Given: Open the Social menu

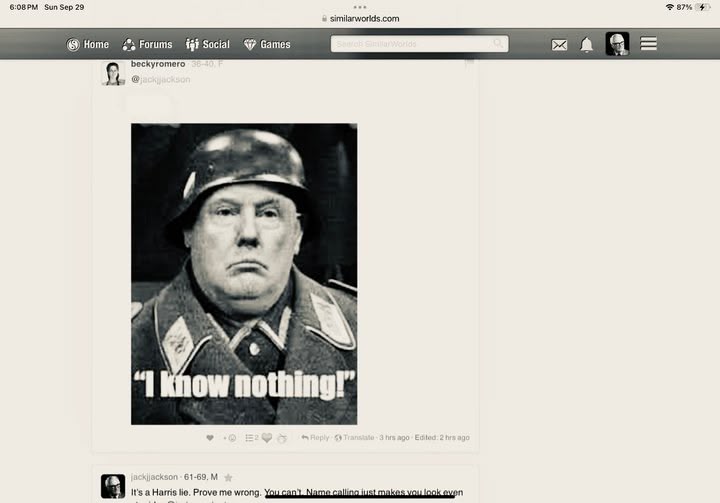Looking at the screenshot, I should click(x=208, y=45).
